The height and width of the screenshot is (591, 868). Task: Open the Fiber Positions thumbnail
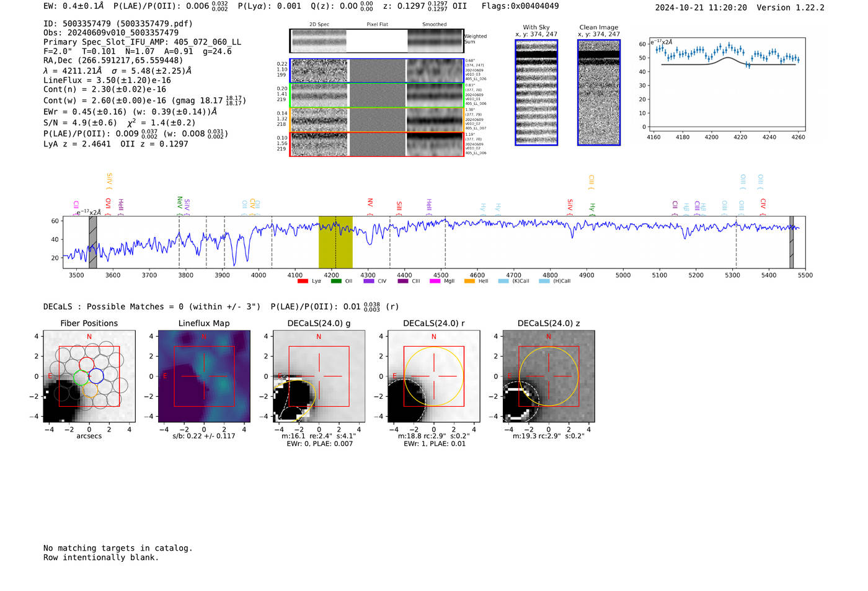coord(89,376)
